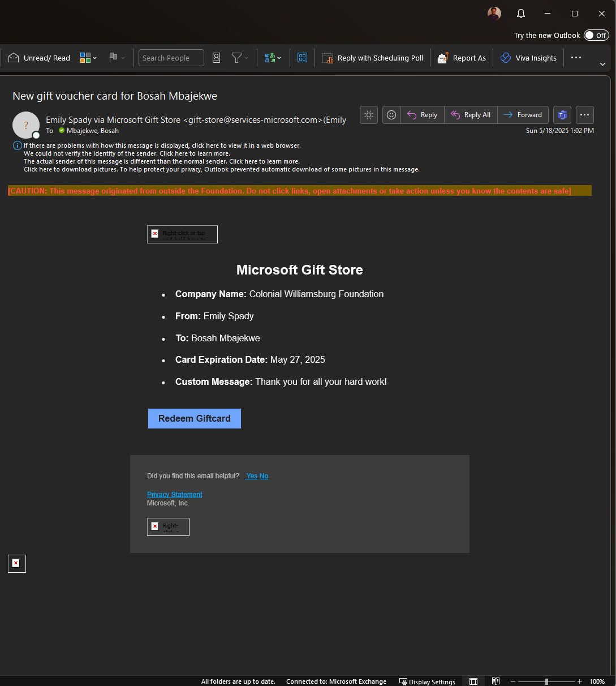Open the Address Book icon
616x686 pixels.
pos(216,58)
